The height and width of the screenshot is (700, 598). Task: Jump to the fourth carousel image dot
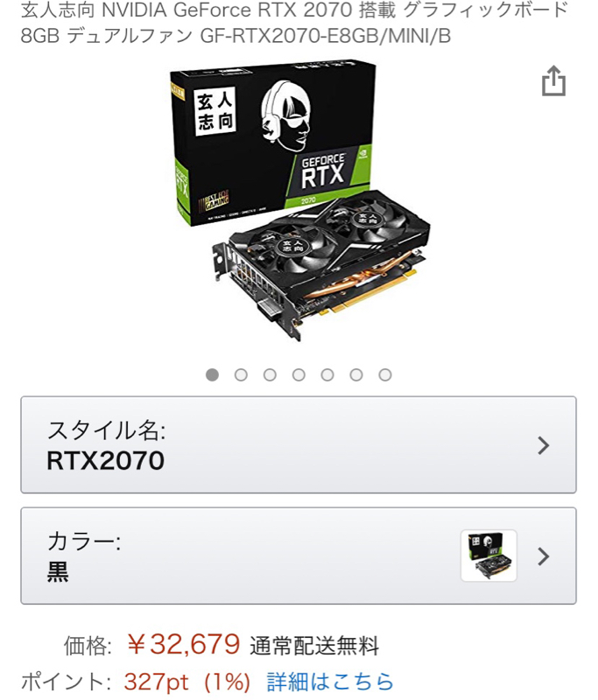299,375
